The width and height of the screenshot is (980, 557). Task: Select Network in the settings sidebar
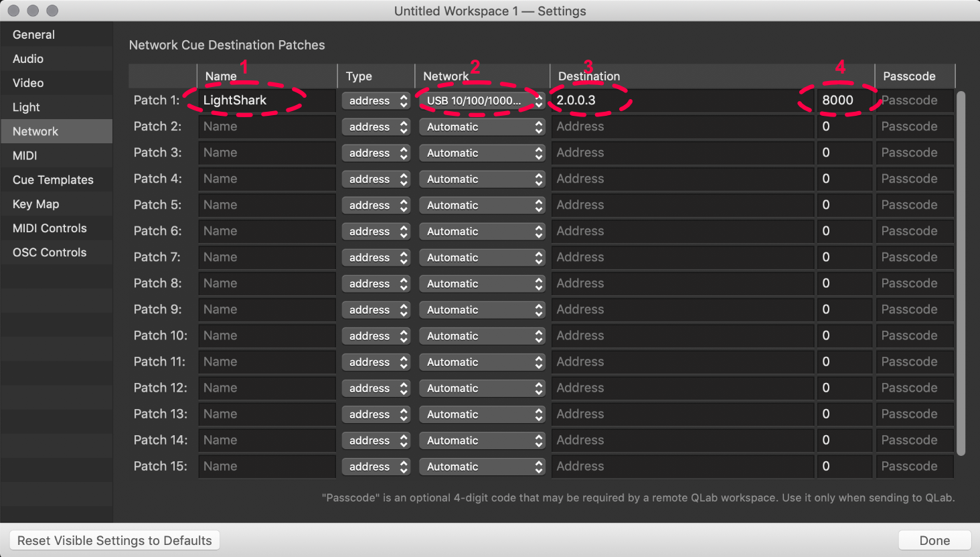[x=56, y=131]
